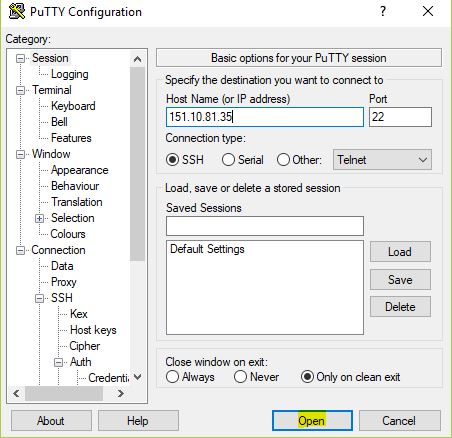Image resolution: width=452 pixels, height=438 pixels.
Task: Click the horizontal scroll left arrow
Action: coord(16,394)
